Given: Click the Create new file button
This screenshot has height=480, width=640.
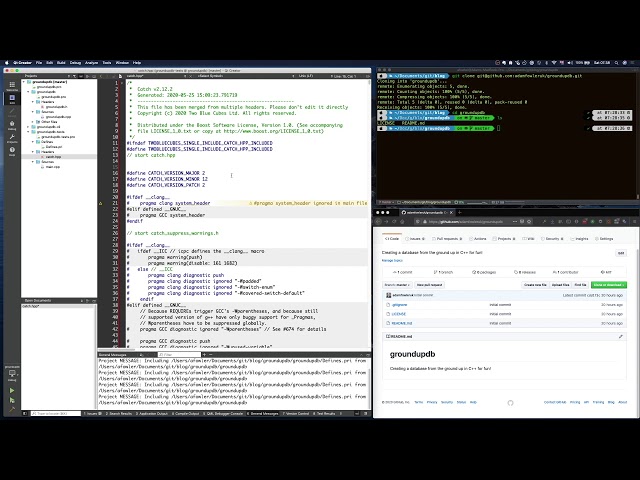Looking at the screenshot, I should coord(535,285).
